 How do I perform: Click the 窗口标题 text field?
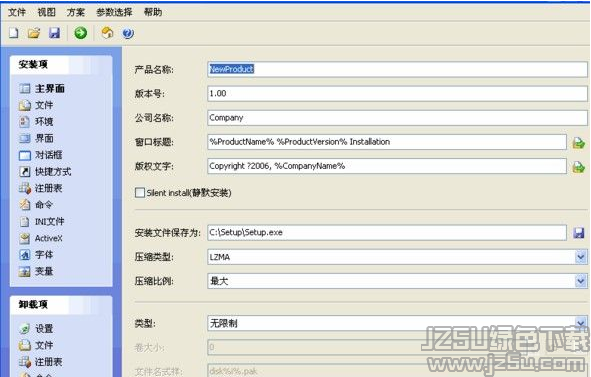(x=387, y=142)
